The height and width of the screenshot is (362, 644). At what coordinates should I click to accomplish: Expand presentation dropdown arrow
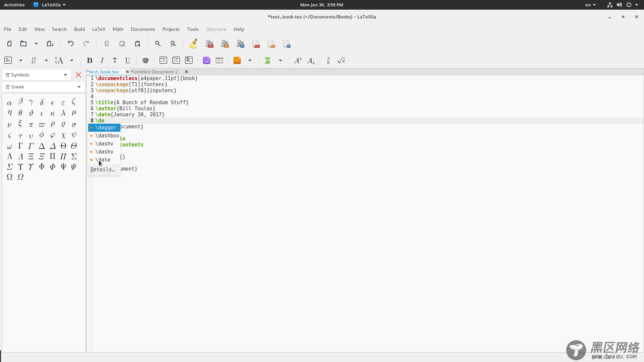pyautogui.click(x=250, y=60)
